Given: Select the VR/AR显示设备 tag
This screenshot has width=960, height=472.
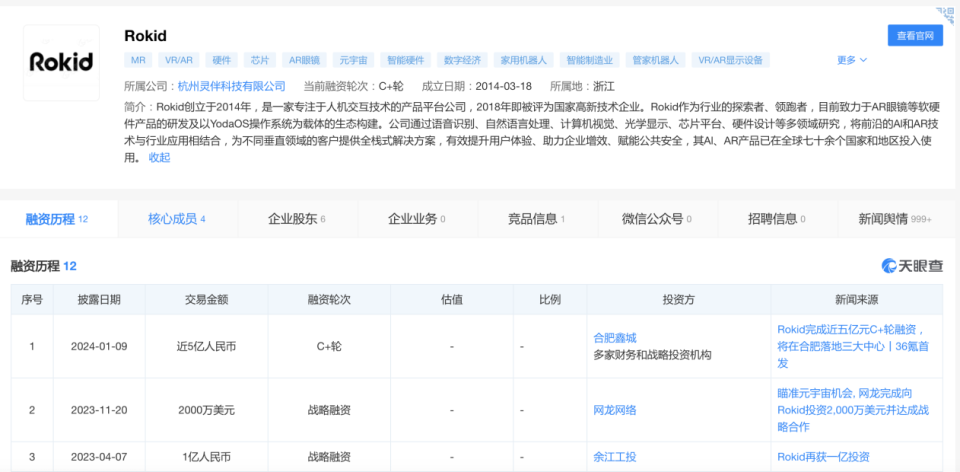Looking at the screenshot, I should point(730,60).
